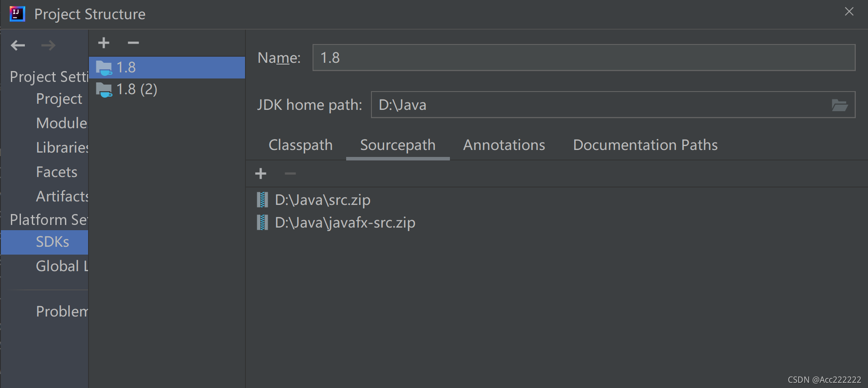This screenshot has width=868, height=388.
Task: Click the Name input field
Action: (x=584, y=58)
